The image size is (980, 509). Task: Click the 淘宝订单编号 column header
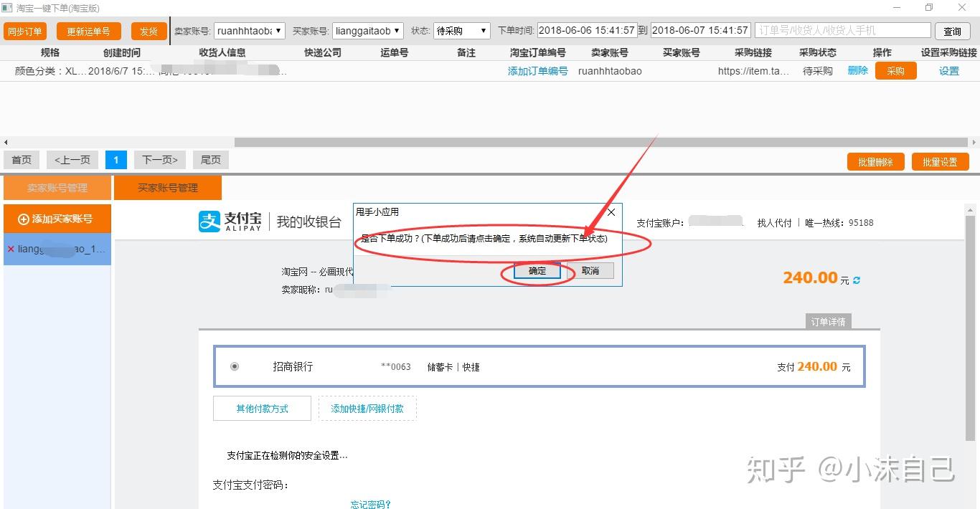(538, 52)
